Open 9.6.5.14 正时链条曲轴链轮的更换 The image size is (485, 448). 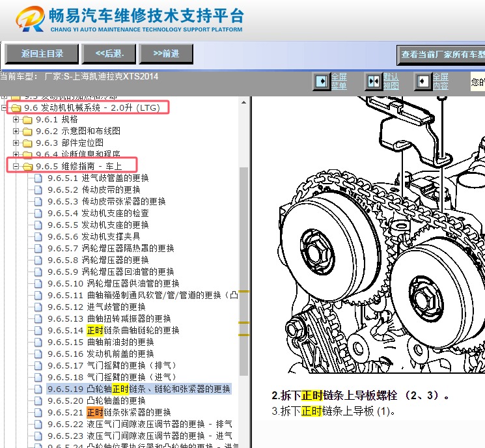click(x=113, y=331)
